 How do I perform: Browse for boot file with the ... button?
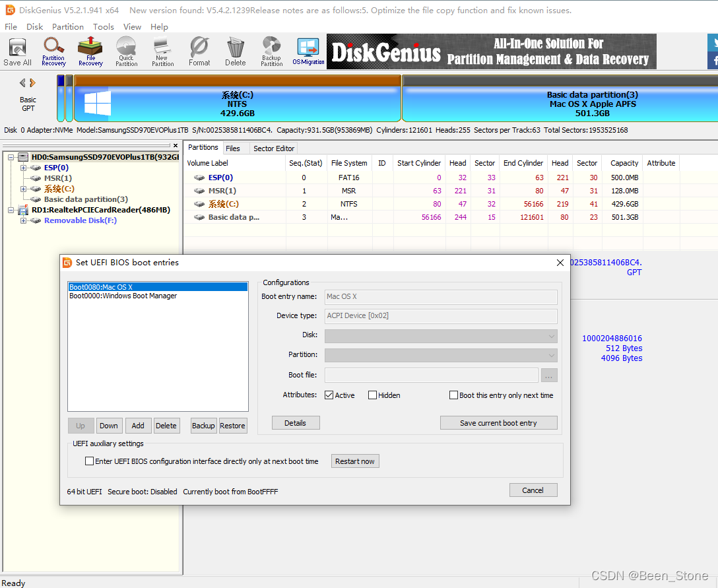pyautogui.click(x=549, y=376)
